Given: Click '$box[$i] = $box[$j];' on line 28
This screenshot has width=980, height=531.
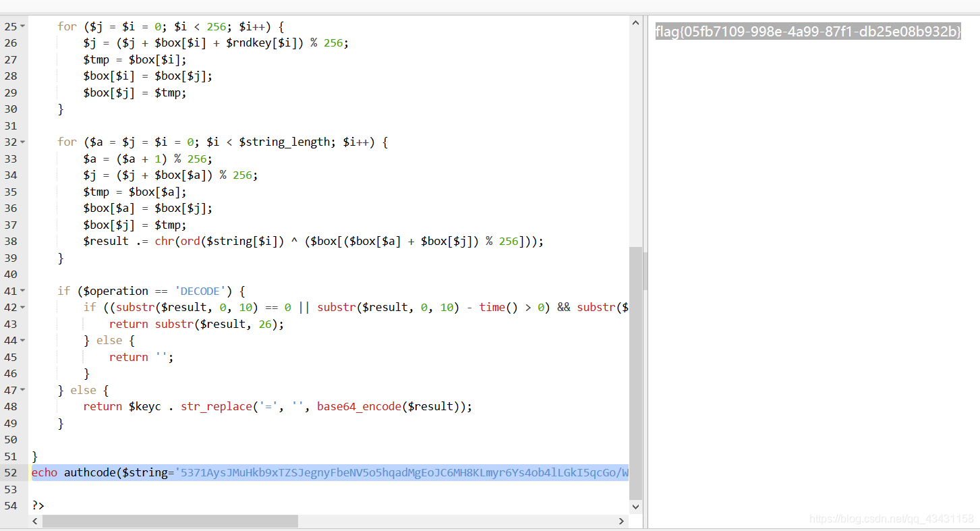Looking at the screenshot, I should (148, 76).
